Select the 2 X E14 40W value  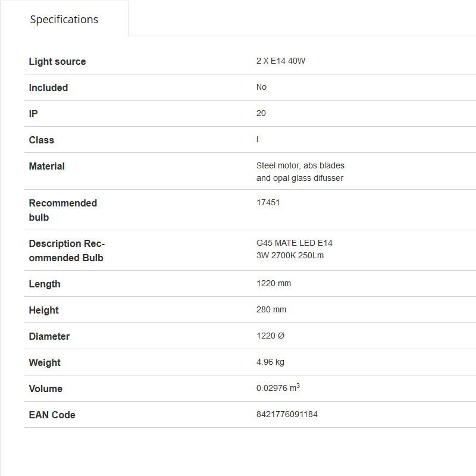click(281, 61)
